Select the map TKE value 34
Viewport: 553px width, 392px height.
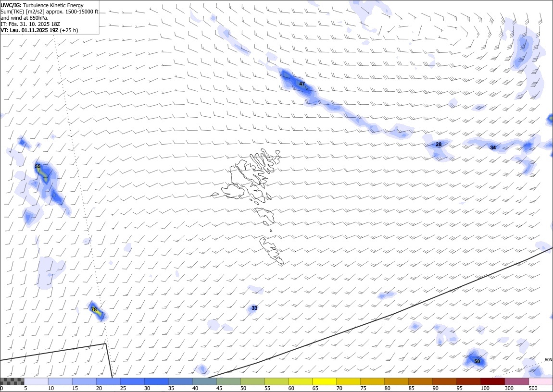(x=493, y=147)
